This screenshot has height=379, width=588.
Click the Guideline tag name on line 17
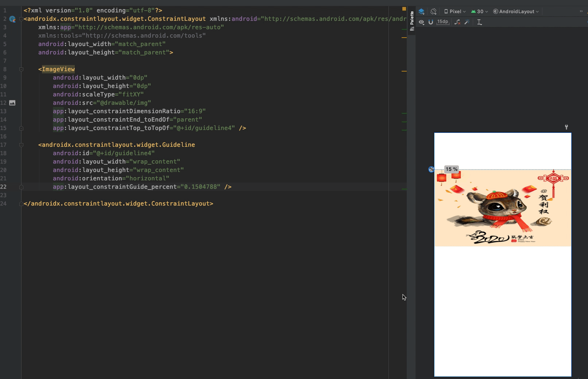pos(119,145)
